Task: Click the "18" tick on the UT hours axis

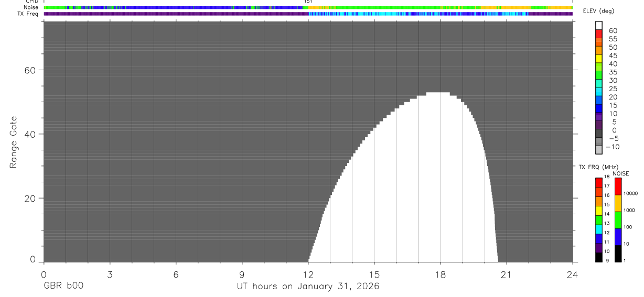Action: tap(440, 274)
